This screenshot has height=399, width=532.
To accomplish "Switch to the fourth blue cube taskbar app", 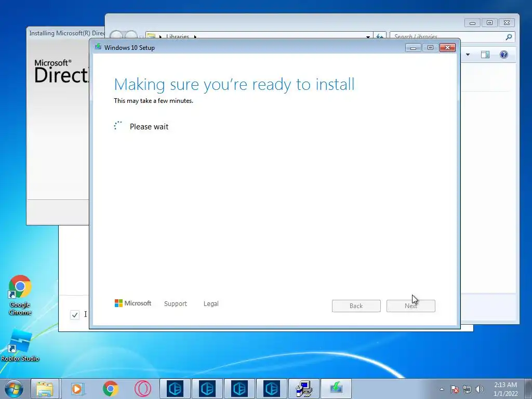I will [271, 389].
